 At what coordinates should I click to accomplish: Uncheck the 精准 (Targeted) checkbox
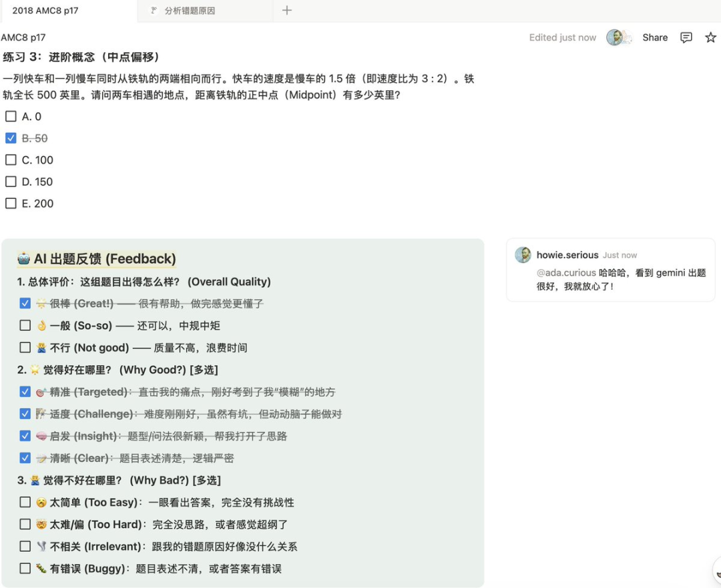coord(25,392)
